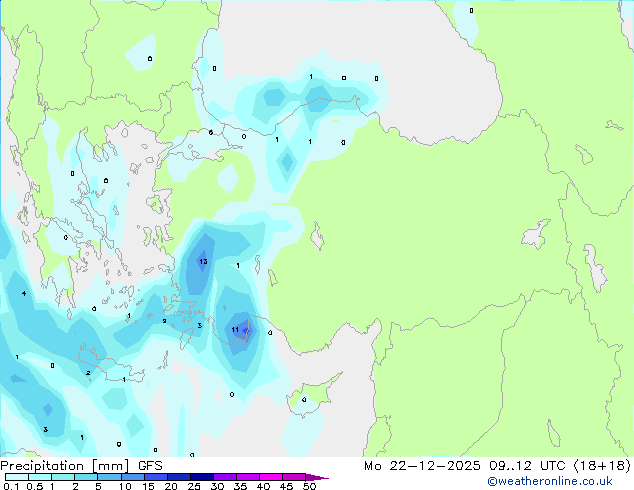Pick the 30–35 mm purple legend swatch
The image size is (634, 490).
224,477
